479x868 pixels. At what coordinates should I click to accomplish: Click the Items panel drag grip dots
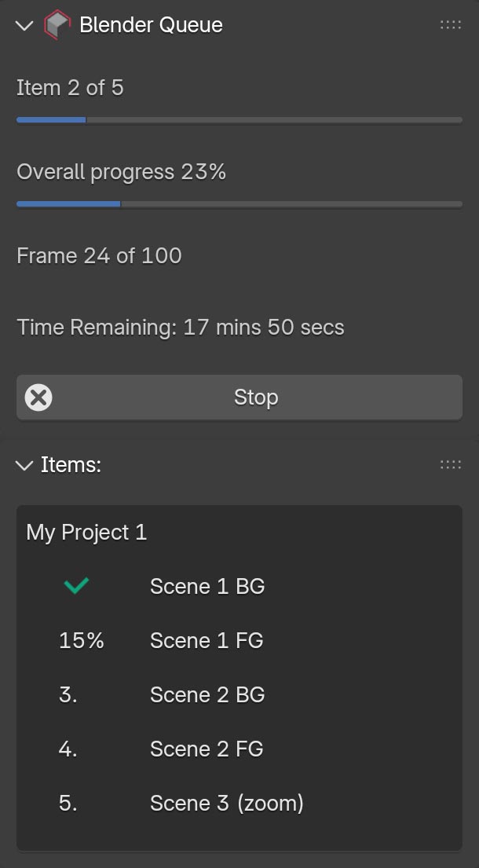coord(451,465)
